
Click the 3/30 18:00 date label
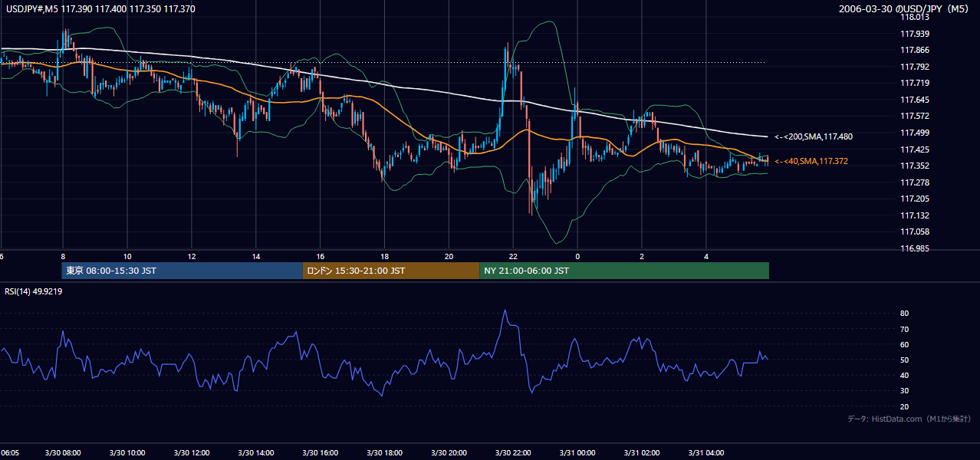coord(385,452)
